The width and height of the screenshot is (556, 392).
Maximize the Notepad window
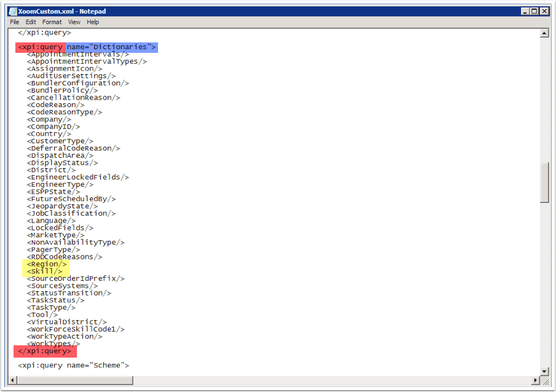point(534,11)
